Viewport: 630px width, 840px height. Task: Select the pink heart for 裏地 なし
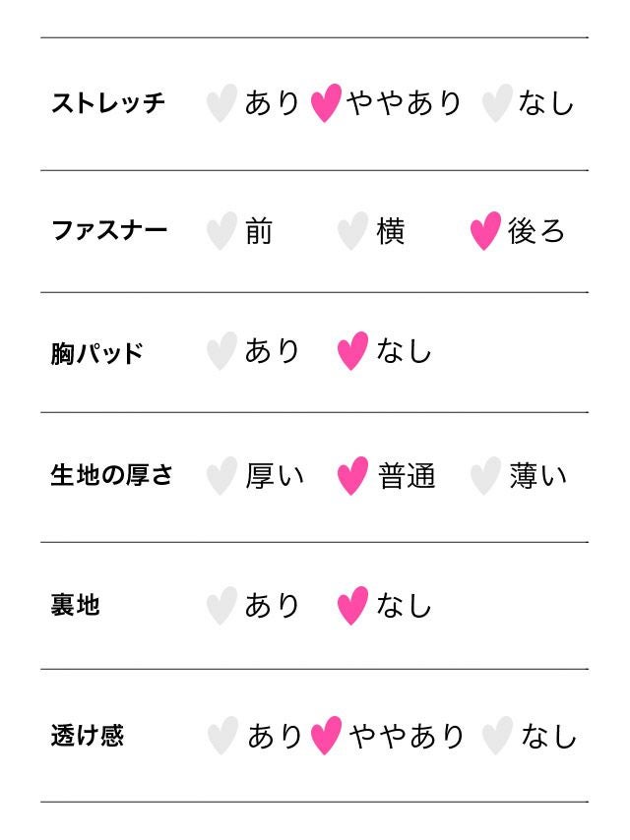352,606
